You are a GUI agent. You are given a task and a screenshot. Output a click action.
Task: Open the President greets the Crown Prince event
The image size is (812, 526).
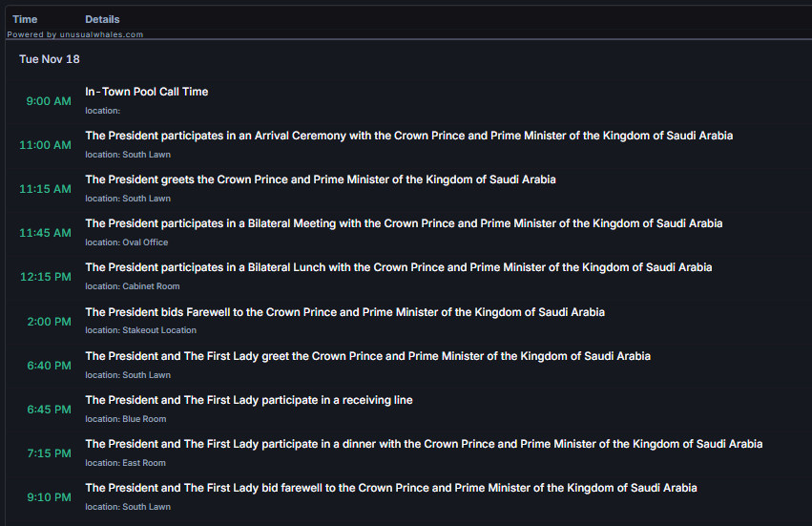pos(320,179)
